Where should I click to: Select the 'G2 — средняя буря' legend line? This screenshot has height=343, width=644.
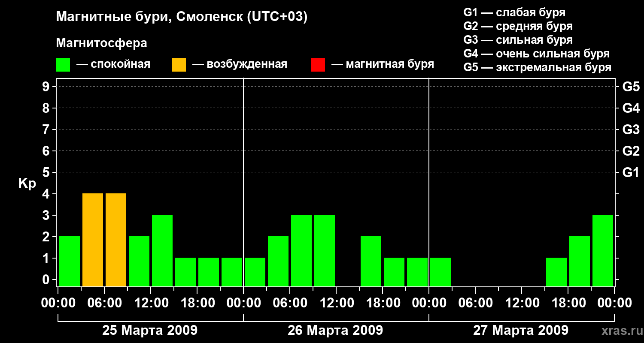[518, 26]
